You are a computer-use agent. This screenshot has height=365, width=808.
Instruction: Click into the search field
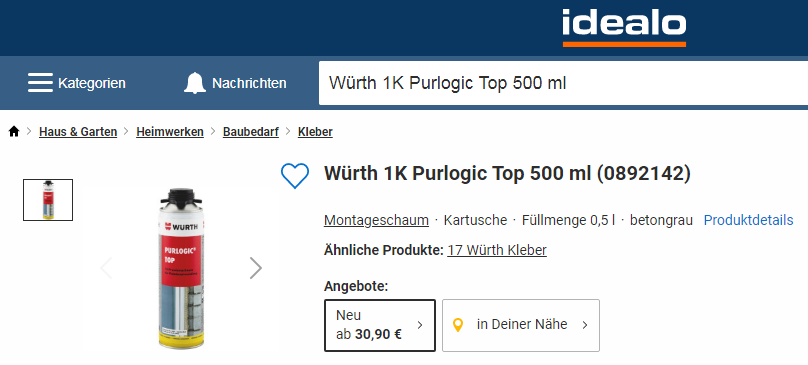point(563,83)
